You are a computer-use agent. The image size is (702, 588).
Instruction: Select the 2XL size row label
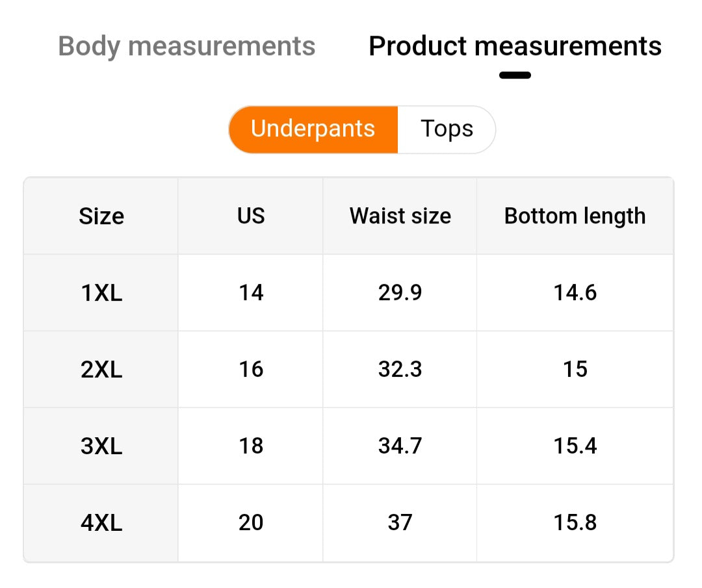tap(101, 370)
